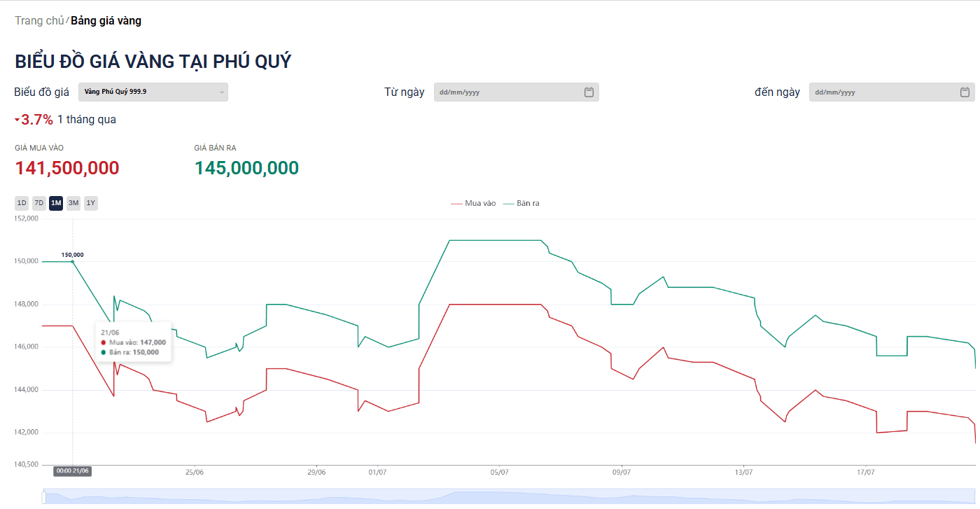Image resolution: width=980 pixels, height=509 pixels.
Task: Switch chart to the 3M range
Action: [73, 203]
